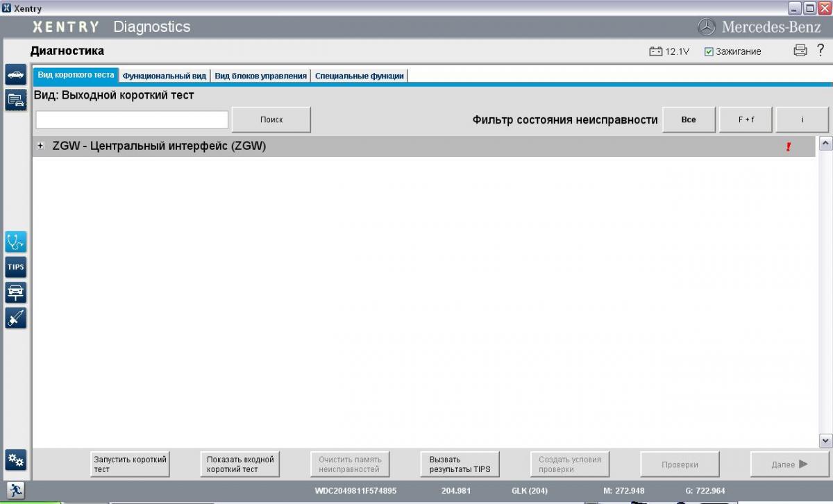
Task: Click the Поиск button
Action: click(x=271, y=119)
